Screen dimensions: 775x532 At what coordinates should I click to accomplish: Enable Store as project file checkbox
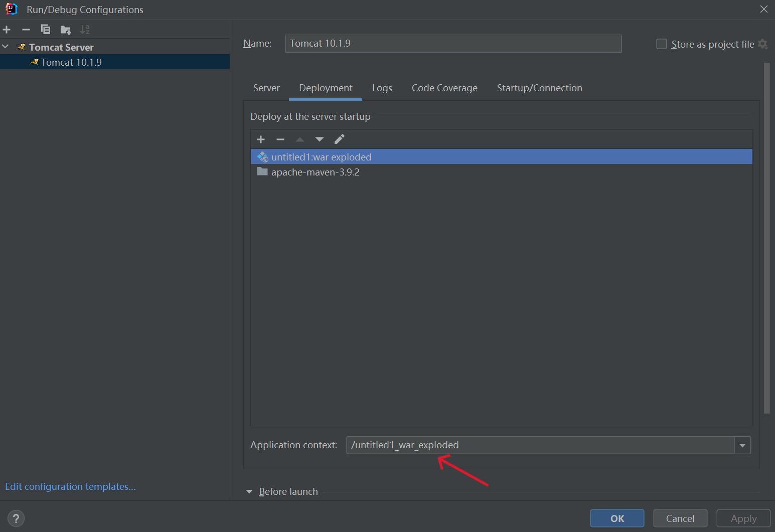point(662,44)
